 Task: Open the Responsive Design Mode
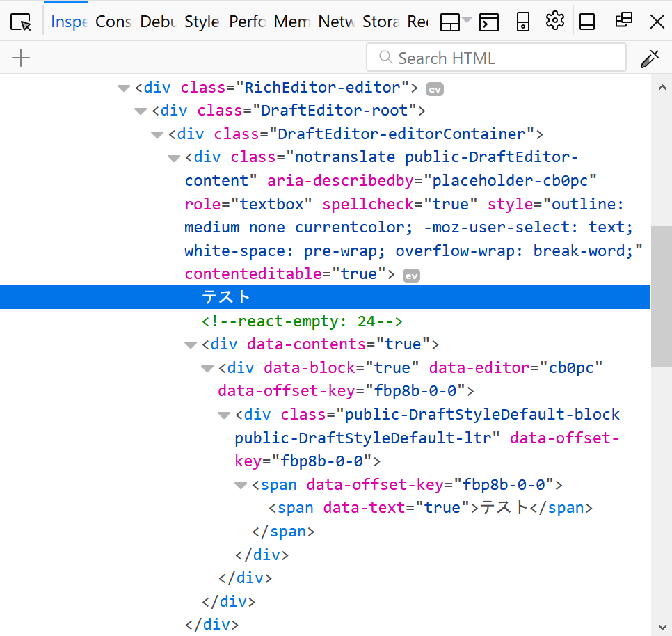pyautogui.click(x=522, y=22)
